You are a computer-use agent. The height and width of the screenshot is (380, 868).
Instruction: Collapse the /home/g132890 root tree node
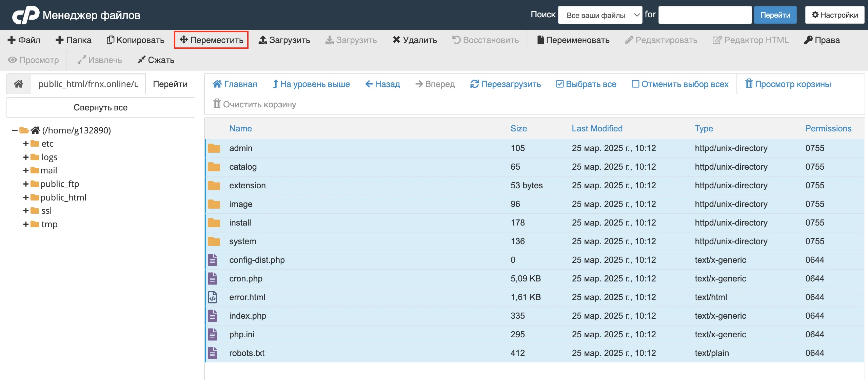[x=15, y=130]
